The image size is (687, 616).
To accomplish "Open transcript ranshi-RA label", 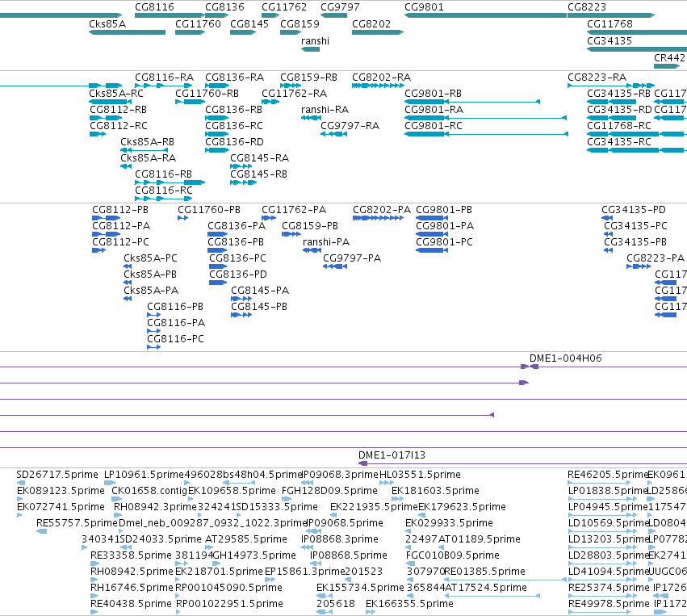I will click(x=325, y=110).
